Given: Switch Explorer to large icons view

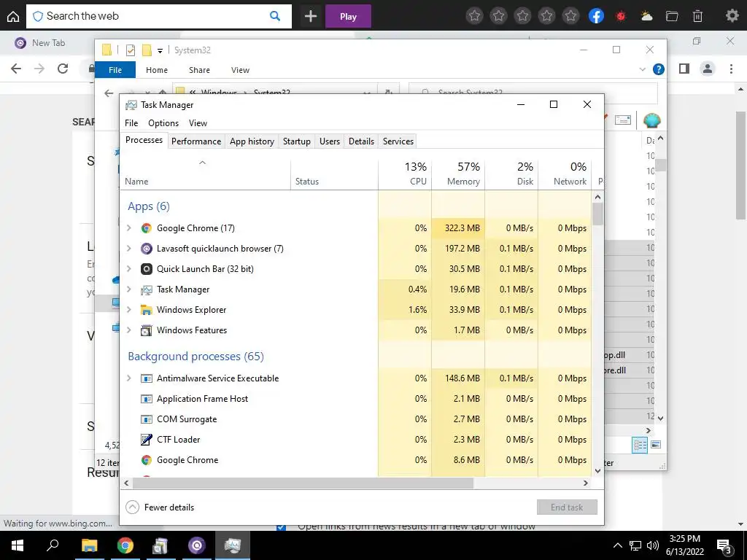Looking at the screenshot, I should pyautogui.click(x=656, y=445).
